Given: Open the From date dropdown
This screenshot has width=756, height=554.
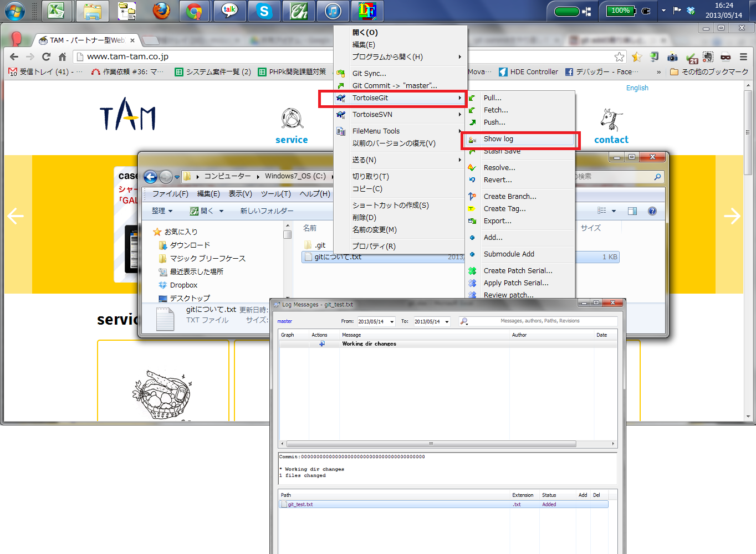Looking at the screenshot, I should (392, 322).
